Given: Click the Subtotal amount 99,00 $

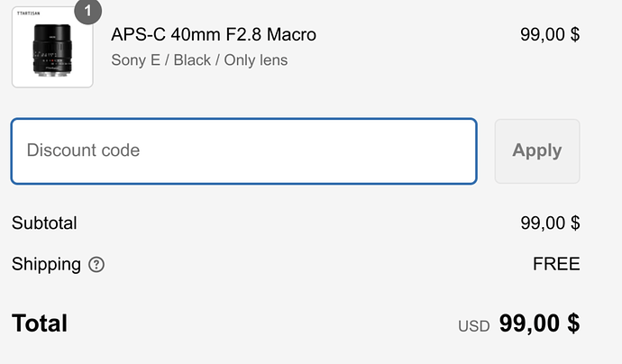Looking at the screenshot, I should (550, 223).
